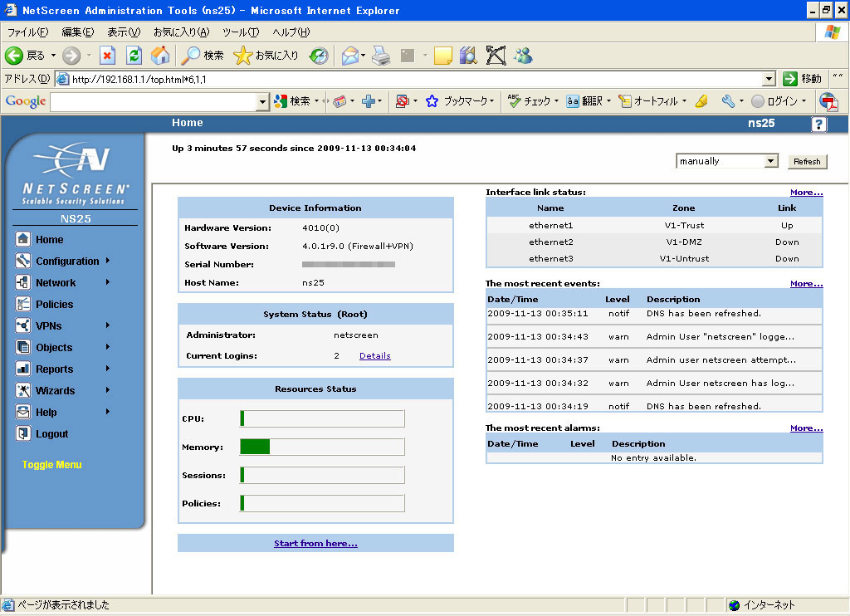Click the Messenger people icon
The height and width of the screenshot is (616, 850).
(x=523, y=56)
